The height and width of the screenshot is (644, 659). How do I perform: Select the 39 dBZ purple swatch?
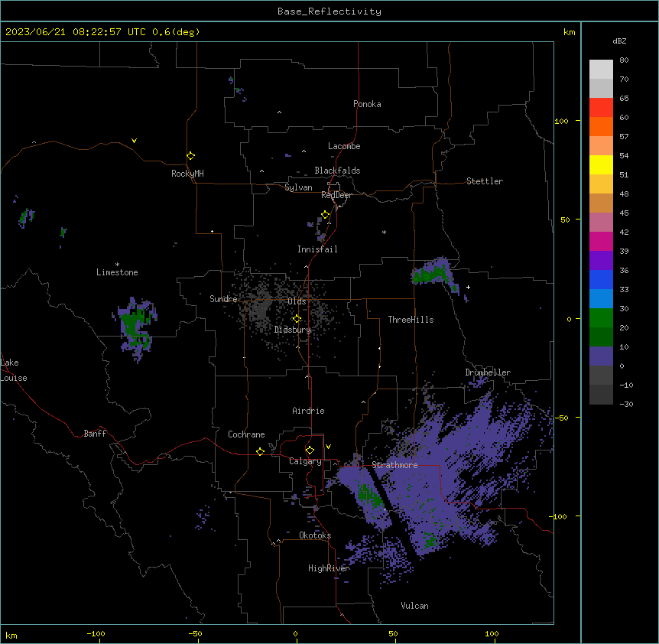[x=601, y=260]
